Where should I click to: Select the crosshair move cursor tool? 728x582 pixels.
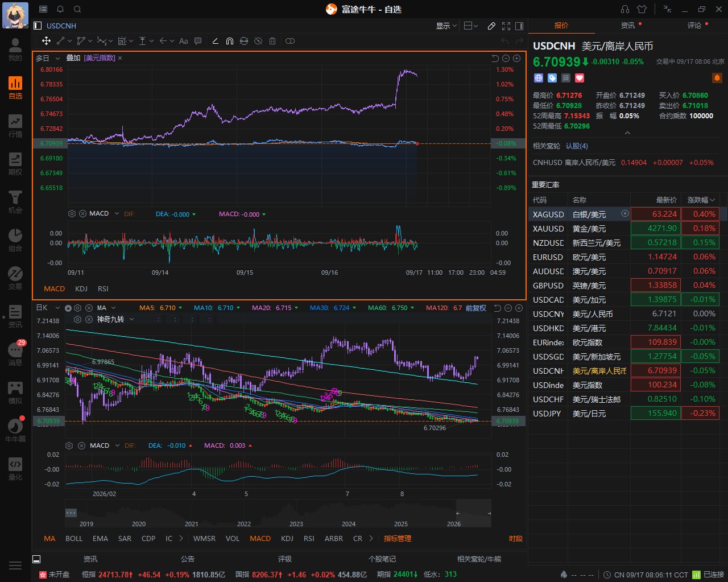click(46, 41)
